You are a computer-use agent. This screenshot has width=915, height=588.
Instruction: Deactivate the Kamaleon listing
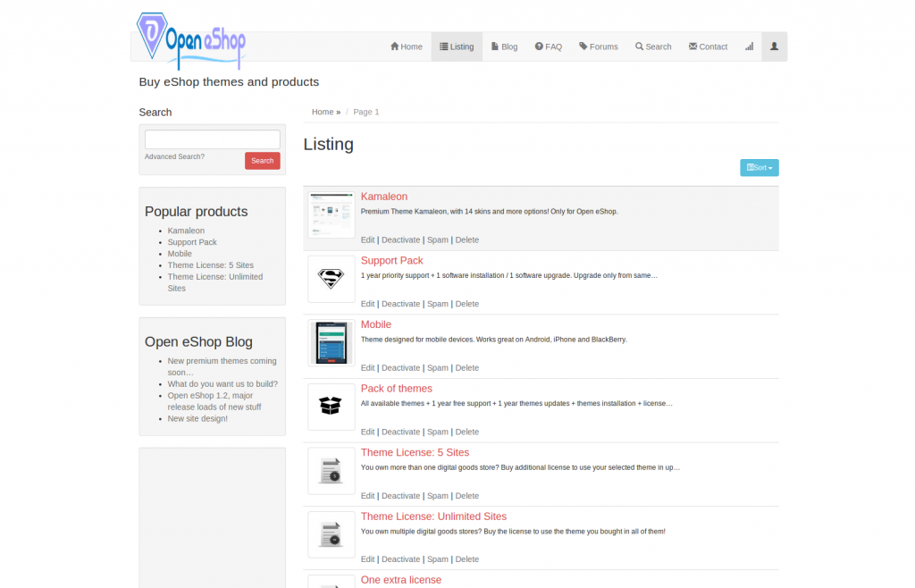click(x=401, y=239)
